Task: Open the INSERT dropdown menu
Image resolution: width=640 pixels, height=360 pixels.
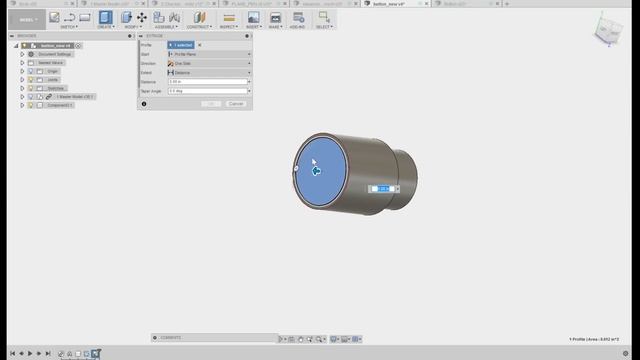Action: click(x=253, y=27)
